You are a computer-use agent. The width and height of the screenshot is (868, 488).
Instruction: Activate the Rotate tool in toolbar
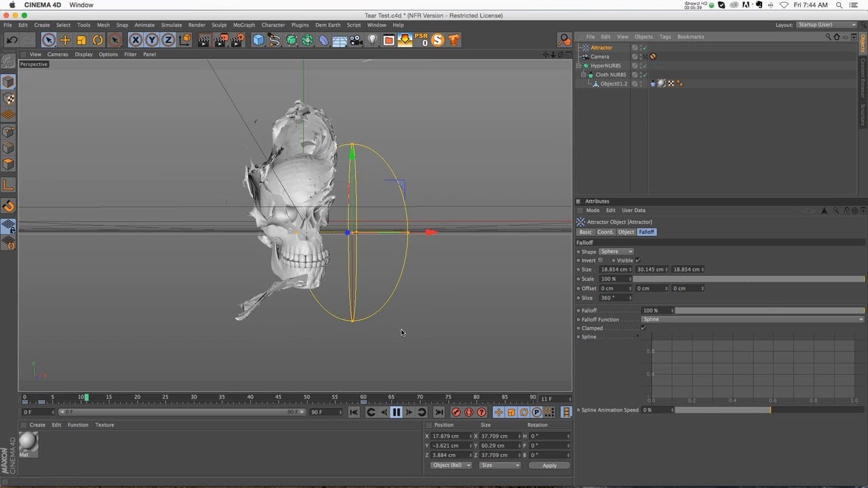point(98,41)
